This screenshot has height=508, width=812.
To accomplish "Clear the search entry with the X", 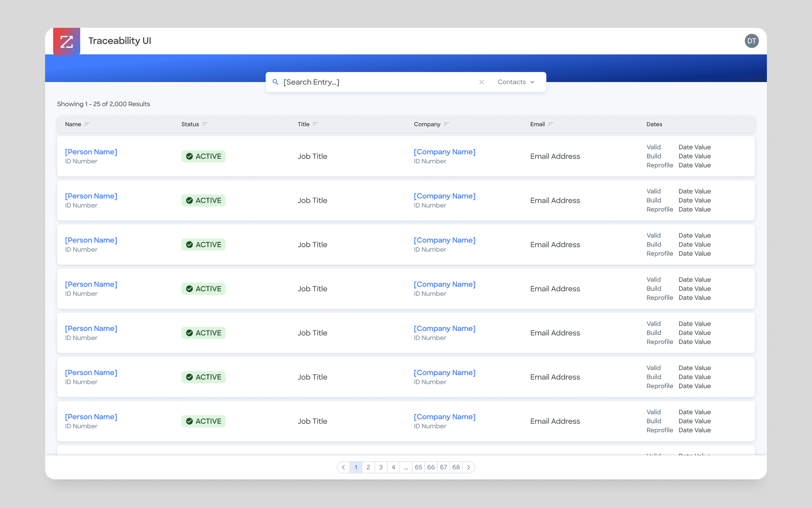I will 482,82.
